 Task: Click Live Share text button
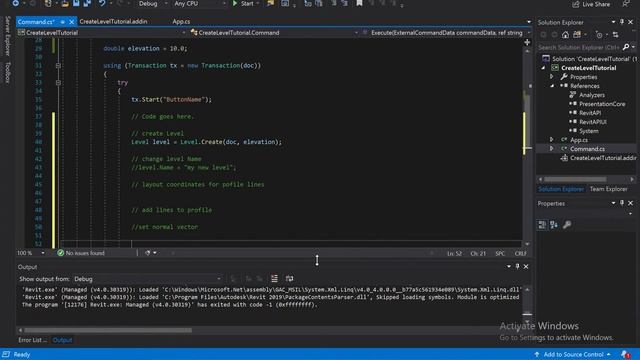click(x=596, y=4)
